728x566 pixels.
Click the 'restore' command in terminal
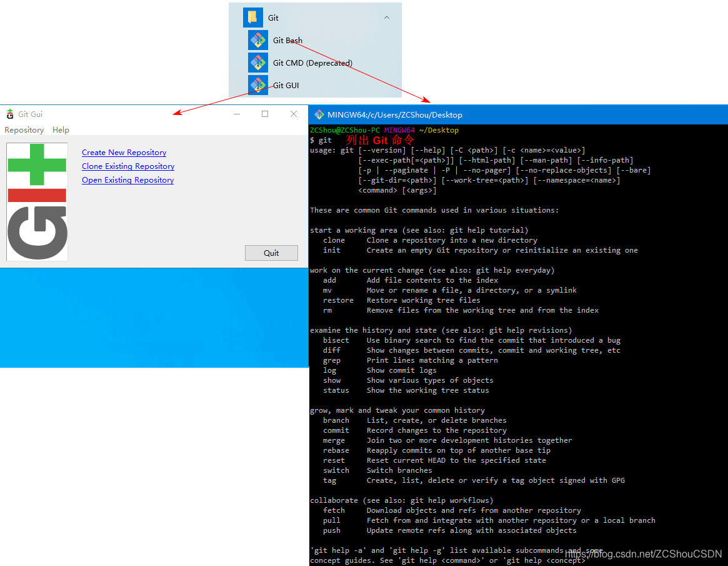(x=338, y=300)
